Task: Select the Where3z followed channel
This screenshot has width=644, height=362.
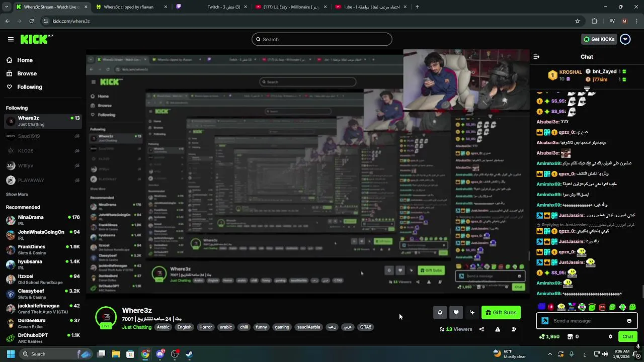Action: click(x=43, y=121)
